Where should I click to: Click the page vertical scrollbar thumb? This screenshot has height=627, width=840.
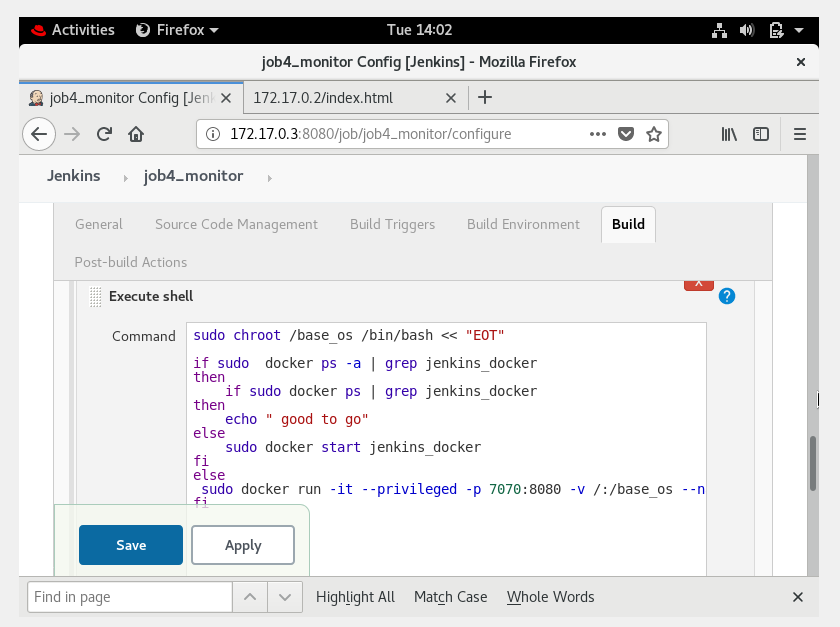[813, 464]
